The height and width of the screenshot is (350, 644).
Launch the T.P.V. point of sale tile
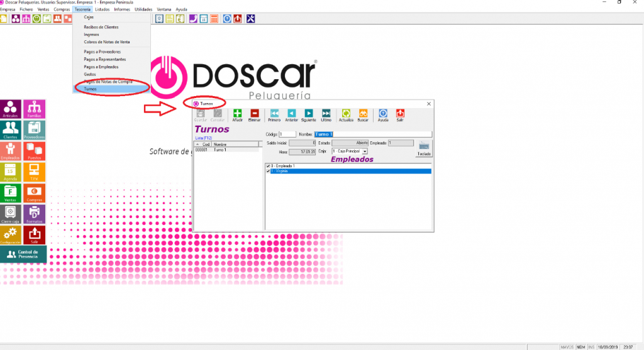(35, 172)
